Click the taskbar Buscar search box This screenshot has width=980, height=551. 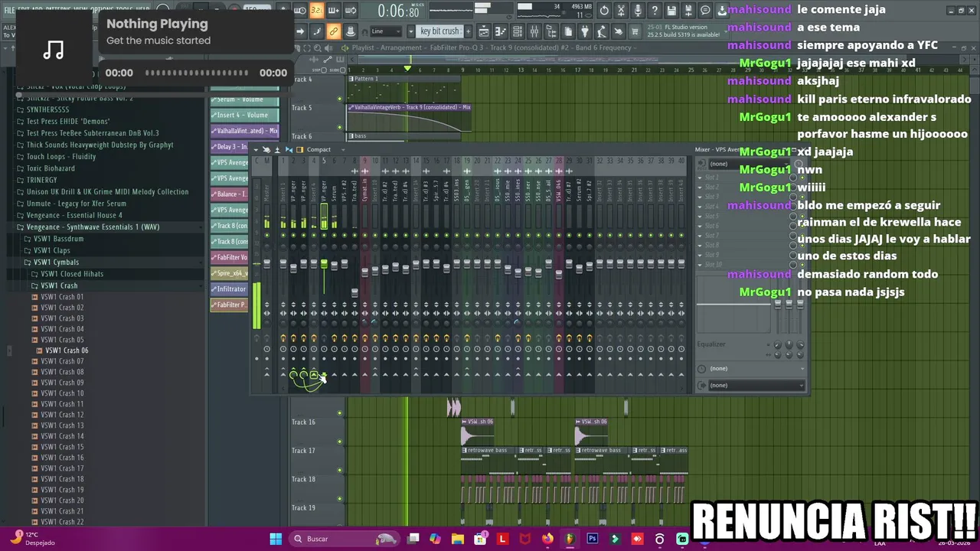[x=343, y=539]
